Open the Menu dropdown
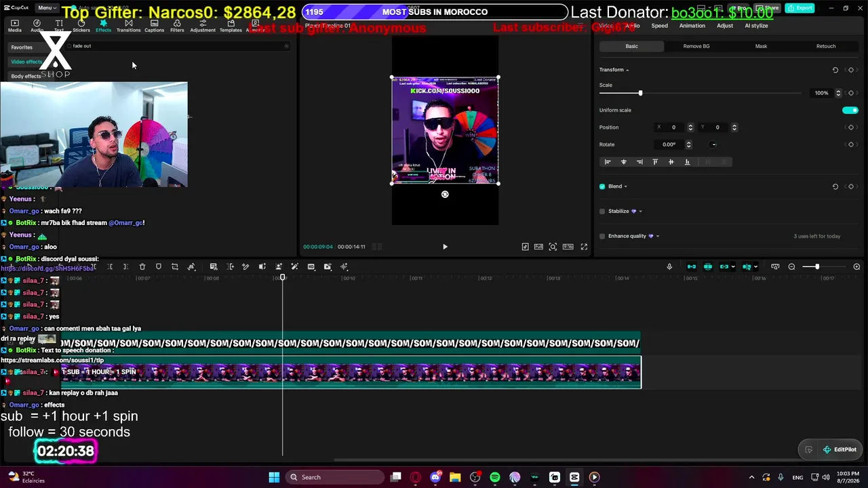The image size is (868, 488). pyautogui.click(x=46, y=7)
